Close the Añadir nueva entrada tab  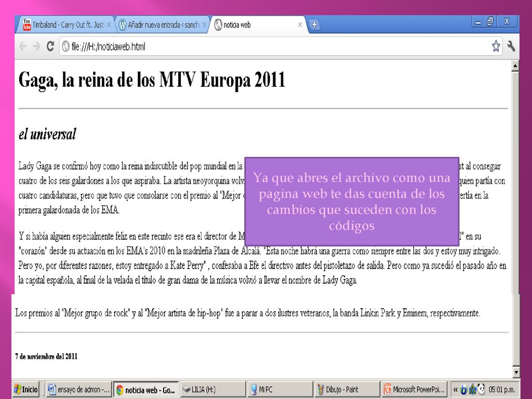click(204, 25)
